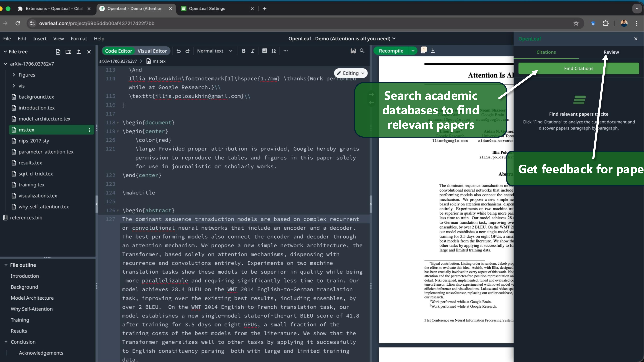Open the Chrome profile avatar
Screen dimensions: 644x362
(x=624, y=23)
